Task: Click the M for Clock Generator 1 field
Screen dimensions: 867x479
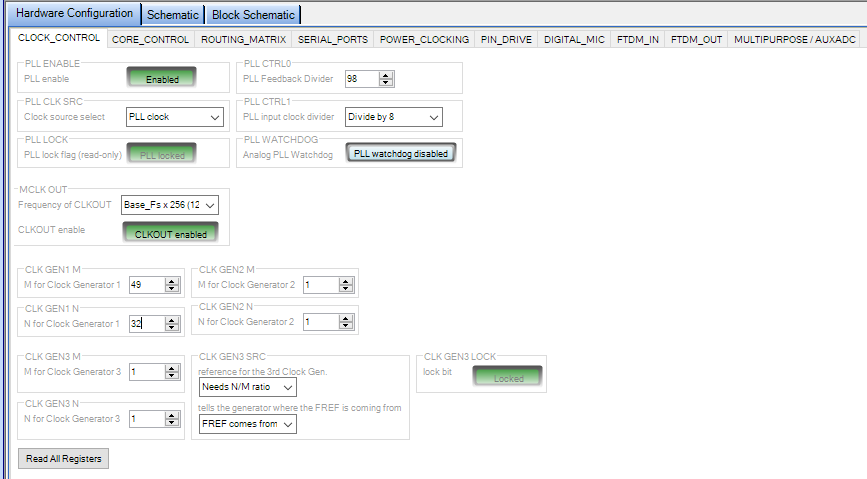Action: pos(147,285)
